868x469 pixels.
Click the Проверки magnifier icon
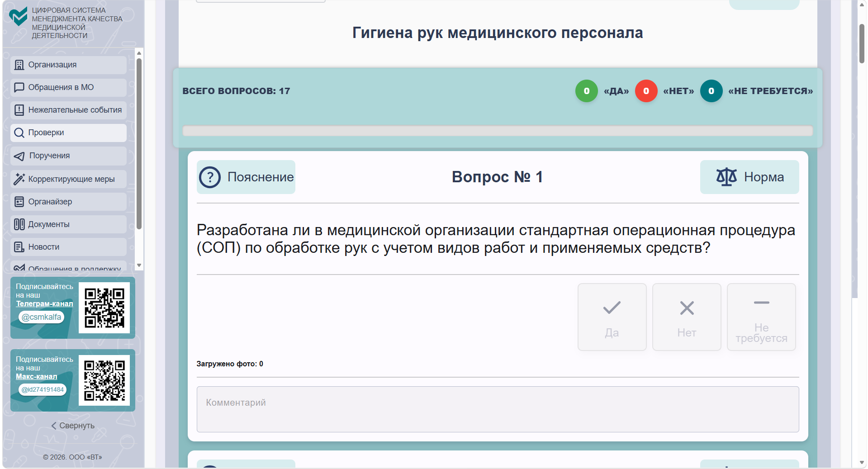(19, 133)
